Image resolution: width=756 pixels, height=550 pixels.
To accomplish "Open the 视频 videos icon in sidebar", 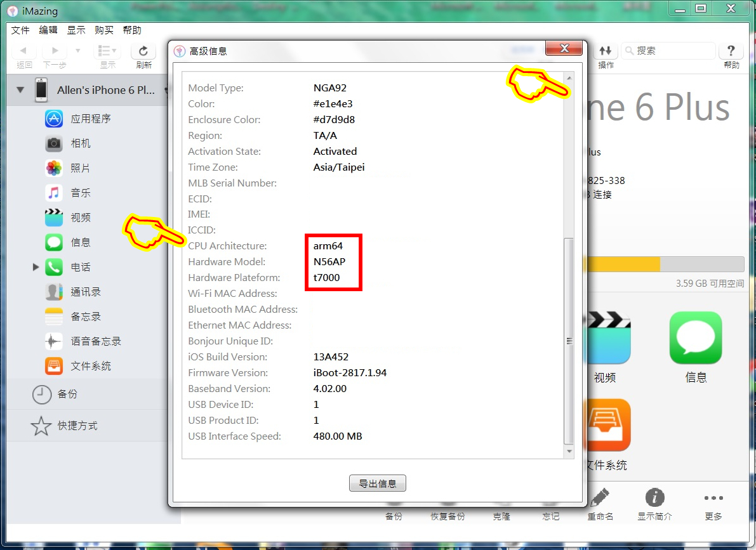I will (53, 218).
